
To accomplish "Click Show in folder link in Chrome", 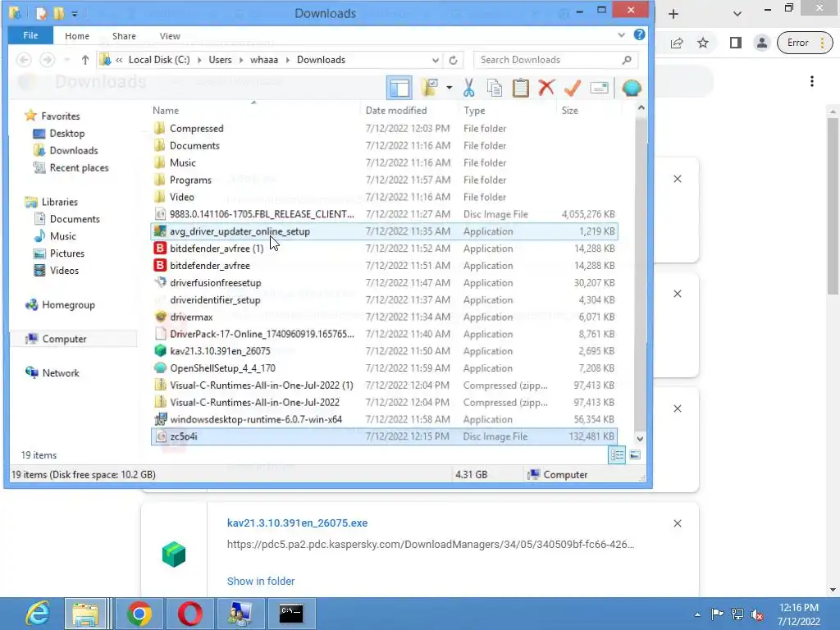I will (x=260, y=582).
